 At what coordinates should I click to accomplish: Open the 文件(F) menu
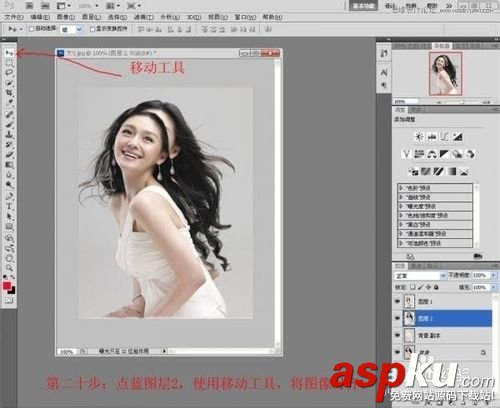(14, 17)
